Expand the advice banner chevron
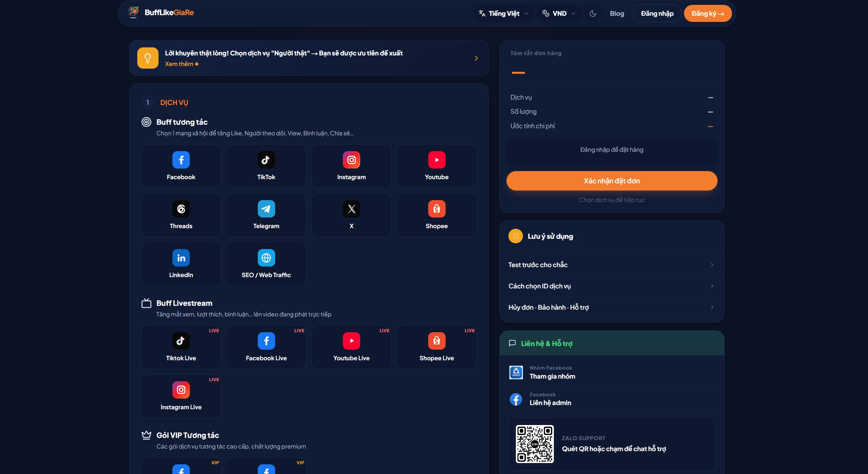The width and height of the screenshot is (868, 474). coord(476,58)
